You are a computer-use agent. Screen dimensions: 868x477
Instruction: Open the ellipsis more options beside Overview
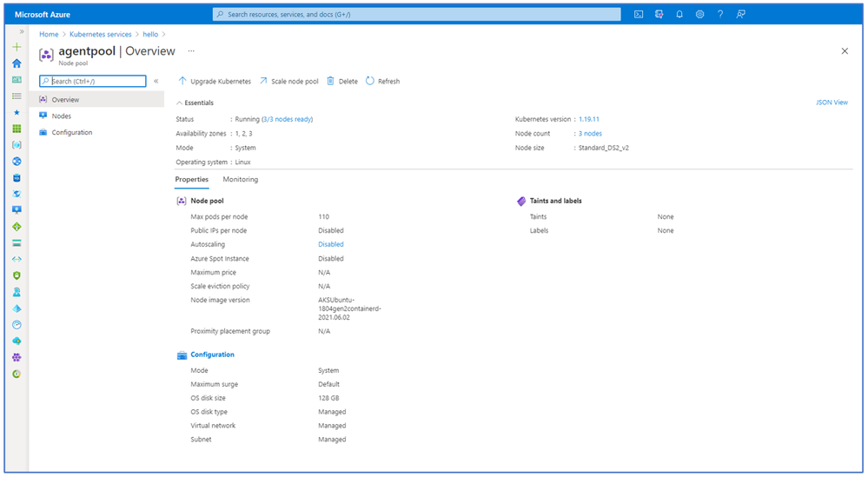(191, 51)
